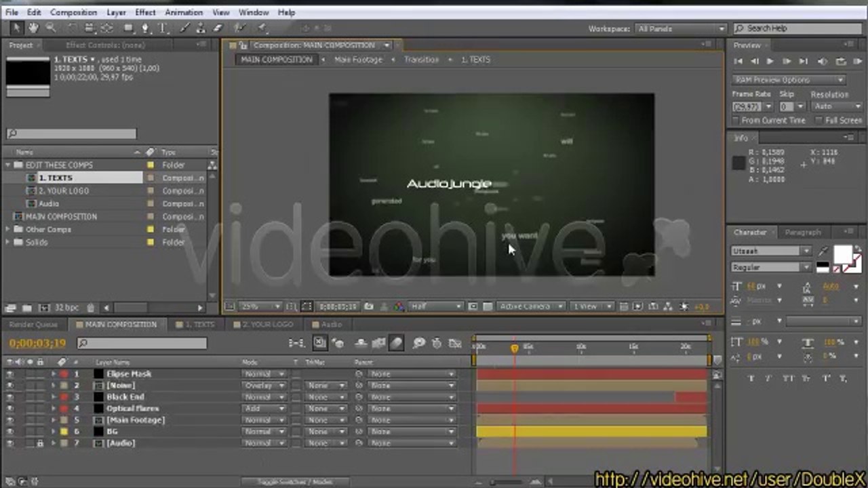The height and width of the screenshot is (488, 868).
Task: Expand the Other Comps folder
Action: pos(9,230)
